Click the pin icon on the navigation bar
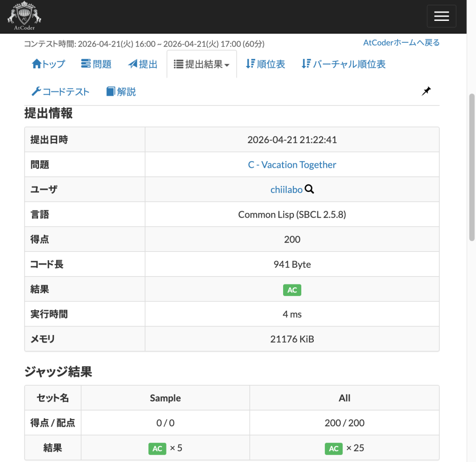Image resolution: width=476 pixels, height=462 pixels. point(426,91)
